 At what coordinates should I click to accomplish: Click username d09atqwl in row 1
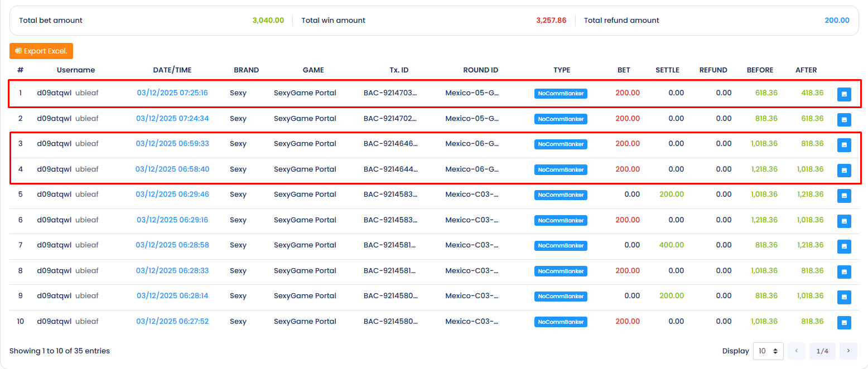point(54,93)
